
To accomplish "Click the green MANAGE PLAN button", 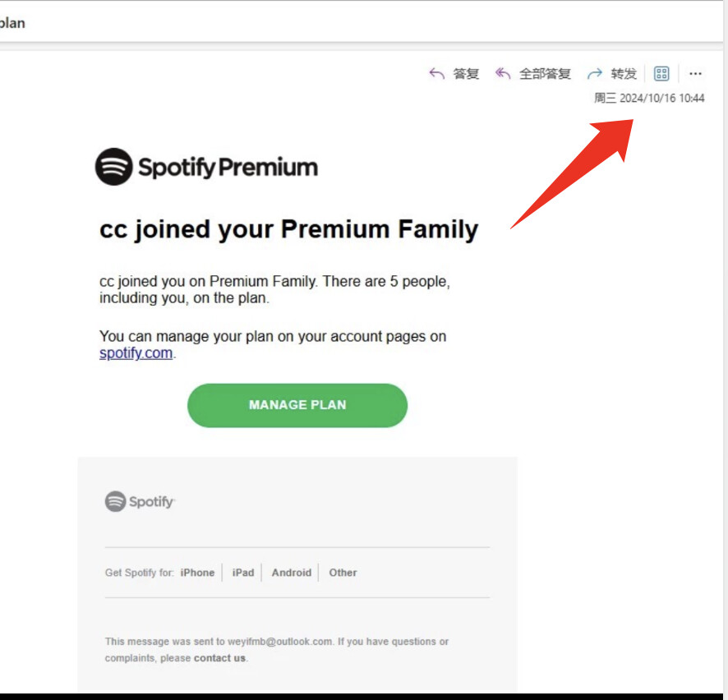I will (297, 405).
